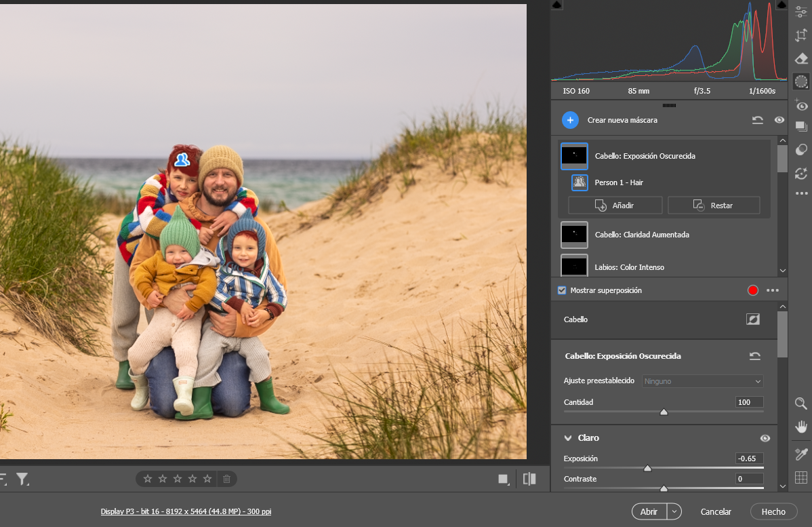Viewport: 812px width, 527px height.
Task: Select the Zoom magnifier tool
Action: (x=801, y=404)
